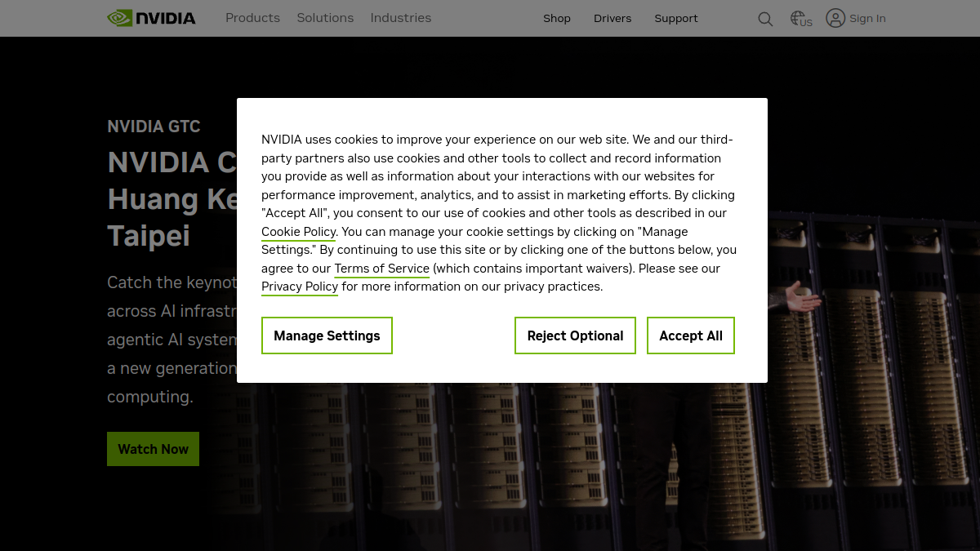Open the Support link
Screen dimensions: 980x551
pos(676,18)
